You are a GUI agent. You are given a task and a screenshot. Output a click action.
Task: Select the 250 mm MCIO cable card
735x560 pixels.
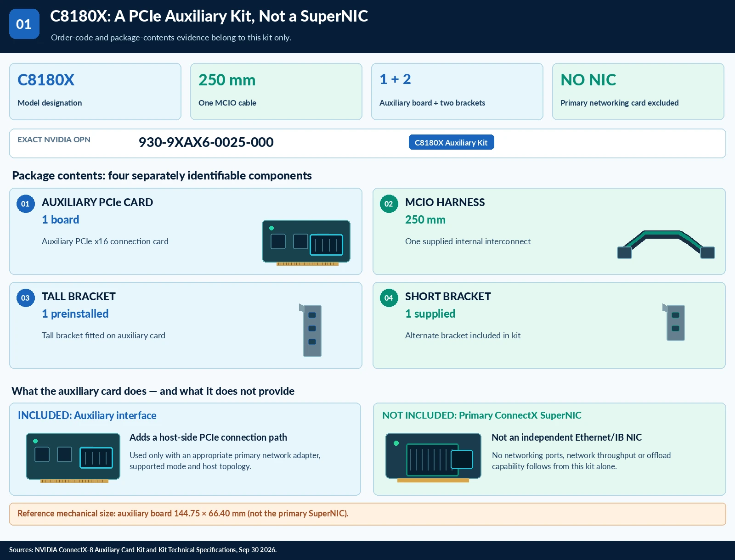276,91
